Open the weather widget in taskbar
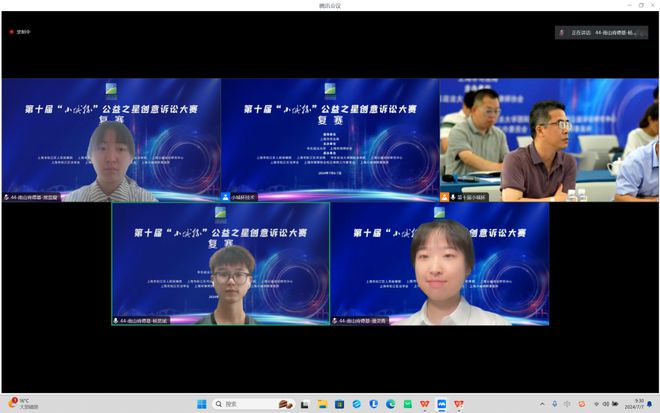Viewport: 660px width, 413px height. click(x=24, y=404)
